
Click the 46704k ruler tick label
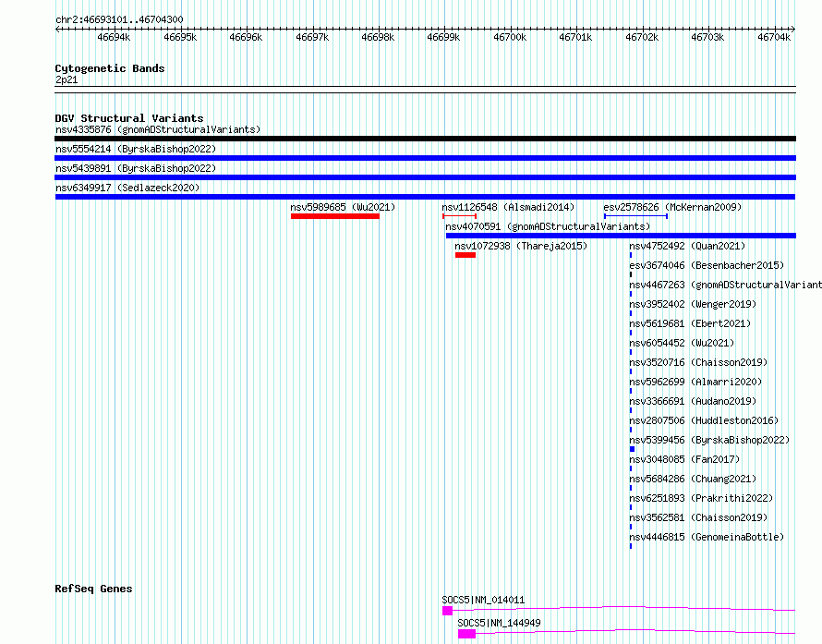[x=774, y=37]
